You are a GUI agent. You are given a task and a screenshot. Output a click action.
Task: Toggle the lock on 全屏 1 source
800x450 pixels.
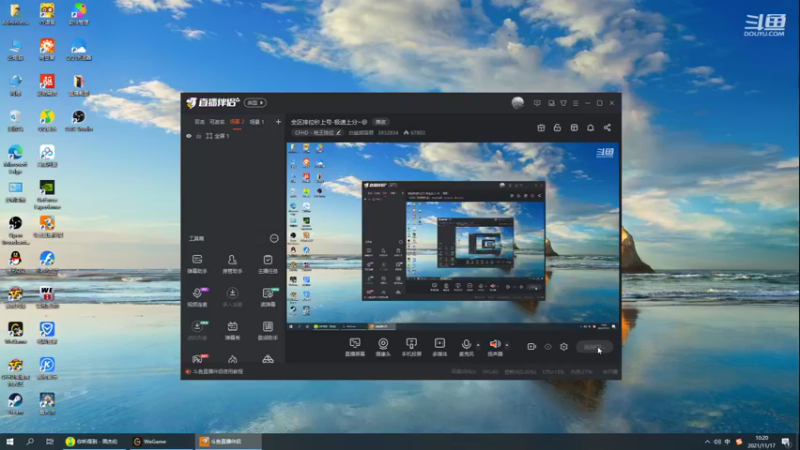(198, 136)
